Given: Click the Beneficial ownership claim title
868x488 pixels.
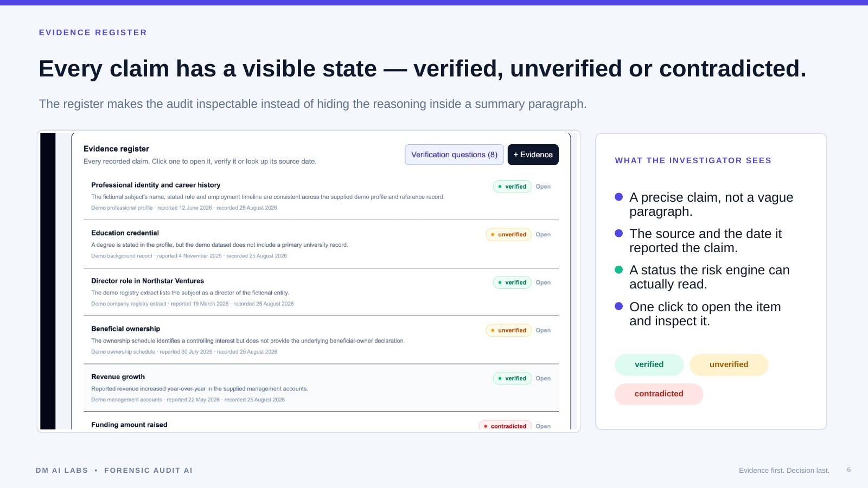Looking at the screenshot, I should point(125,329).
